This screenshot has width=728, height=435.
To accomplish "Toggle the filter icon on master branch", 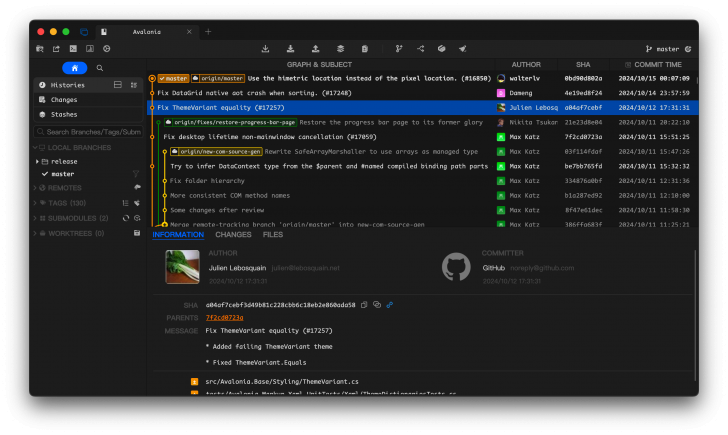I will point(136,174).
